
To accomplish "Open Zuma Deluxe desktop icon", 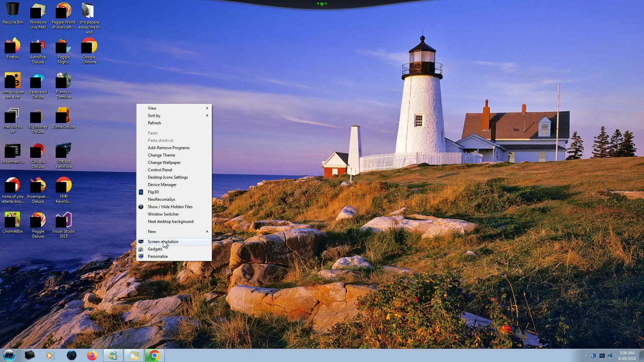I will tap(63, 118).
